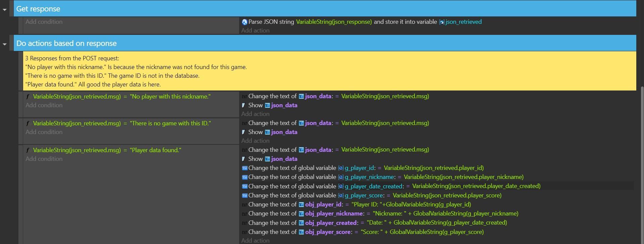Add condition under "No player with this nickname."

click(44, 105)
